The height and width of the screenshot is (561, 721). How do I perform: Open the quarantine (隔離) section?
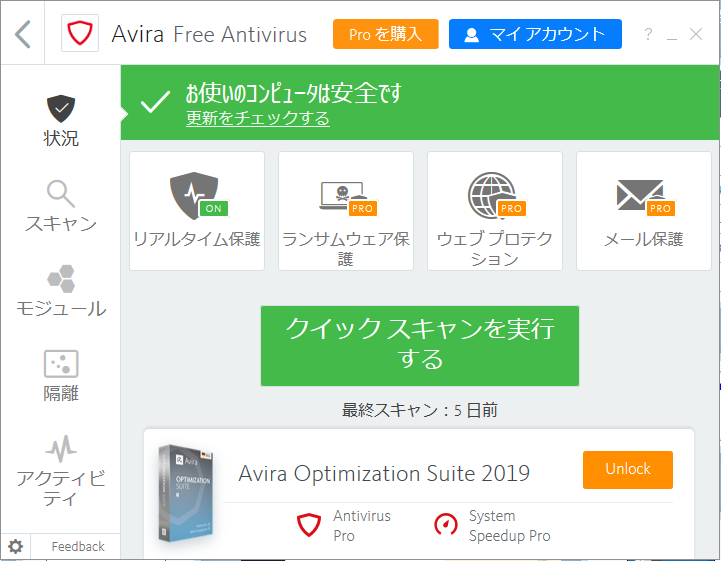tap(61, 376)
